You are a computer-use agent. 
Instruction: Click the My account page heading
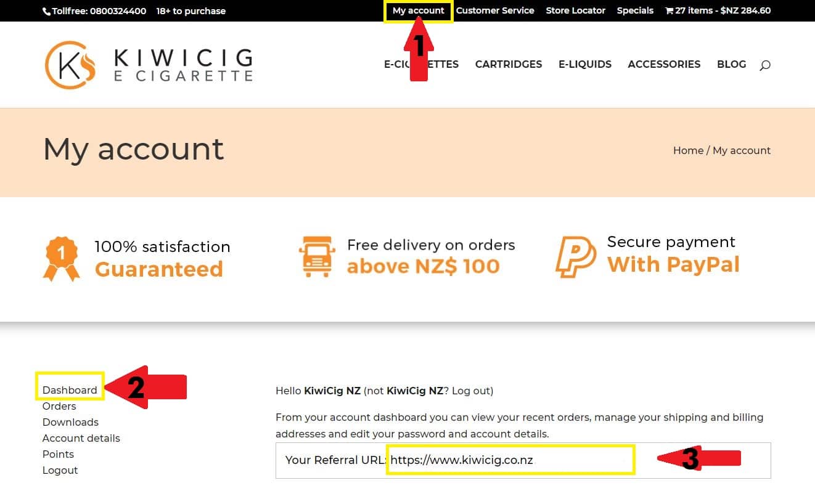(x=133, y=150)
